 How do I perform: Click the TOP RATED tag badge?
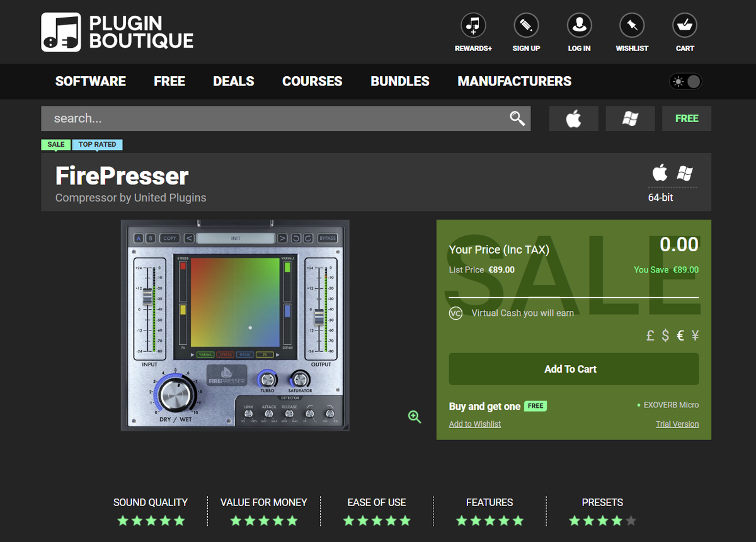(x=97, y=144)
